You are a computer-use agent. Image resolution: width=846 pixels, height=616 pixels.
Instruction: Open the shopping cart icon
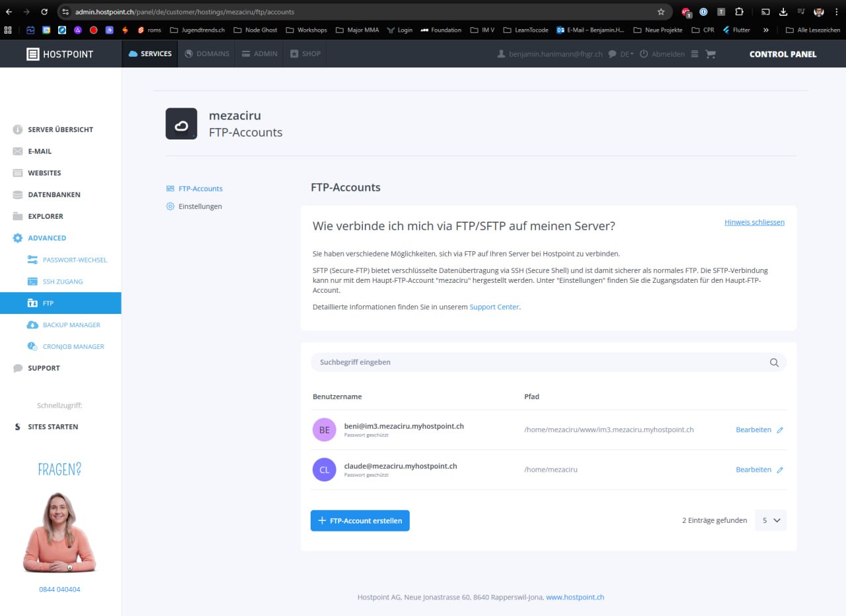click(x=711, y=54)
